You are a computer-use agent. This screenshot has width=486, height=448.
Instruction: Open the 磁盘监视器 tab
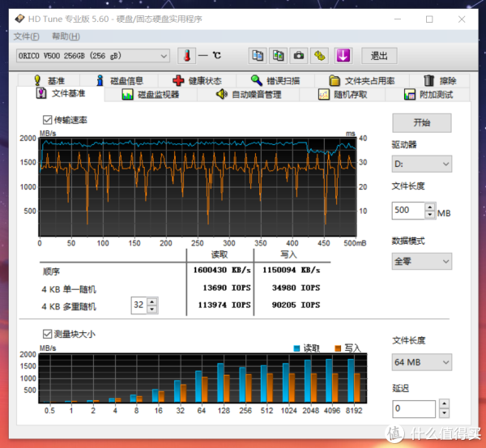pos(151,94)
